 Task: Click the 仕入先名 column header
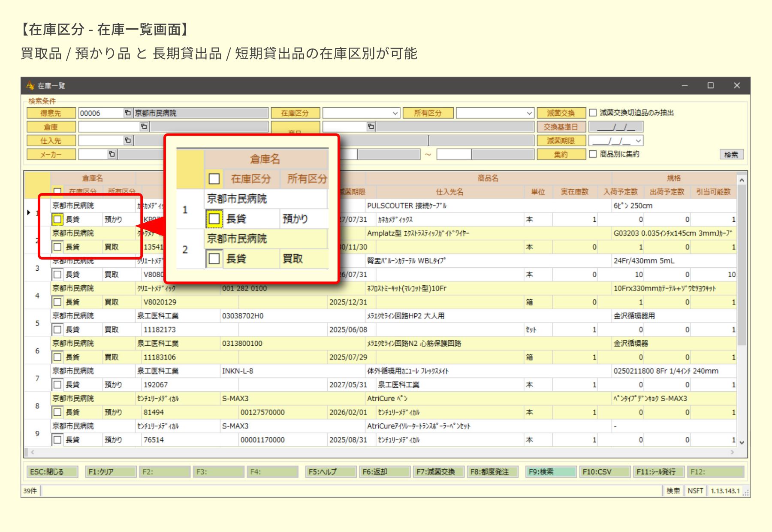449,192
